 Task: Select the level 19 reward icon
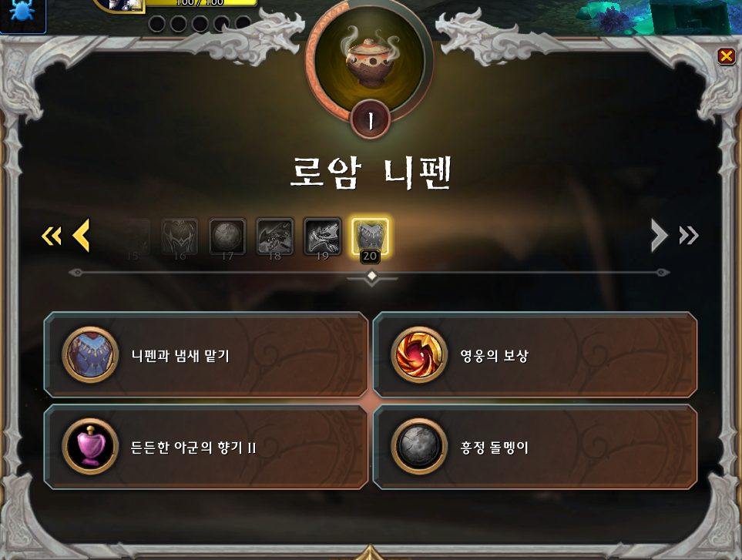(x=322, y=236)
